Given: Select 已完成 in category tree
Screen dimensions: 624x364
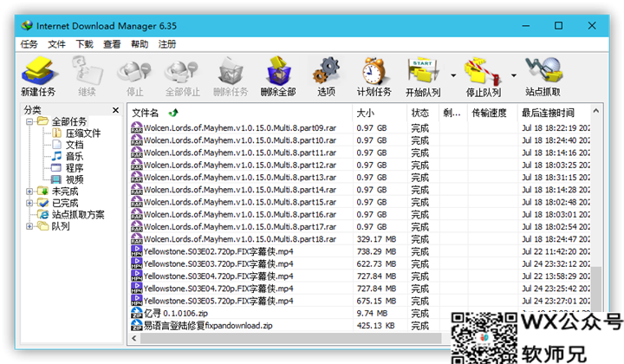Looking at the screenshot, I should pyautogui.click(x=65, y=203).
